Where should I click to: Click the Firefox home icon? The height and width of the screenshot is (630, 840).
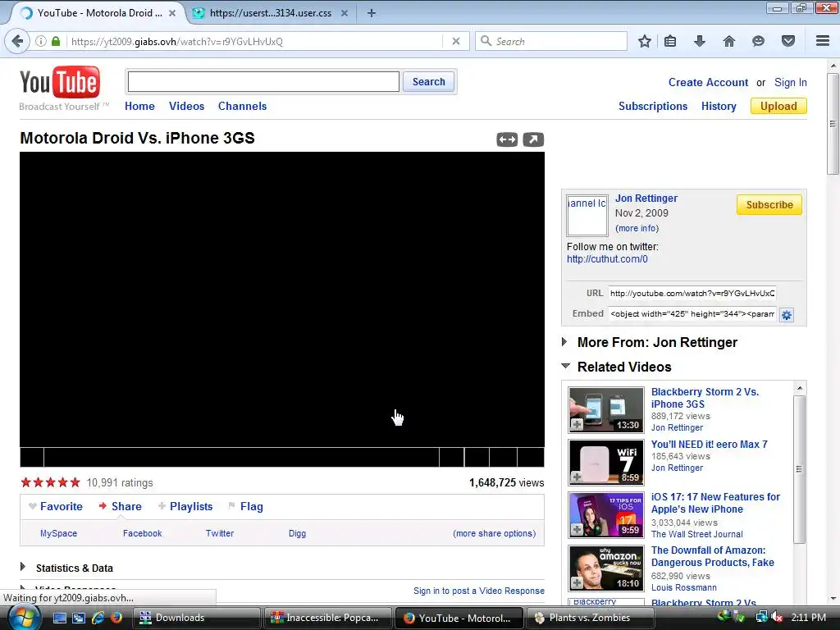729,41
